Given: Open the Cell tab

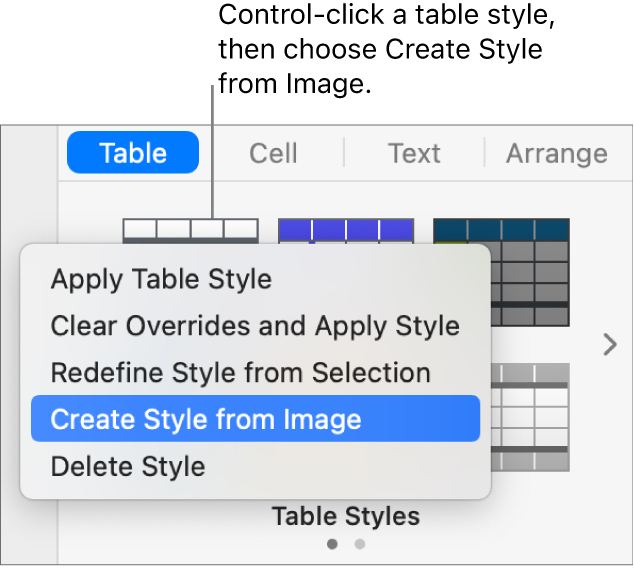Looking at the screenshot, I should [x=273, y=153].
